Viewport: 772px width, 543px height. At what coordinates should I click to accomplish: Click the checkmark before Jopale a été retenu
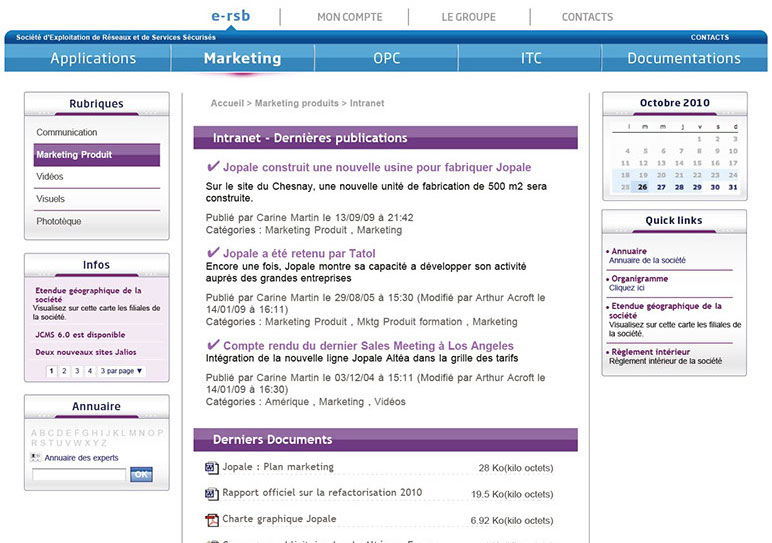213,253
